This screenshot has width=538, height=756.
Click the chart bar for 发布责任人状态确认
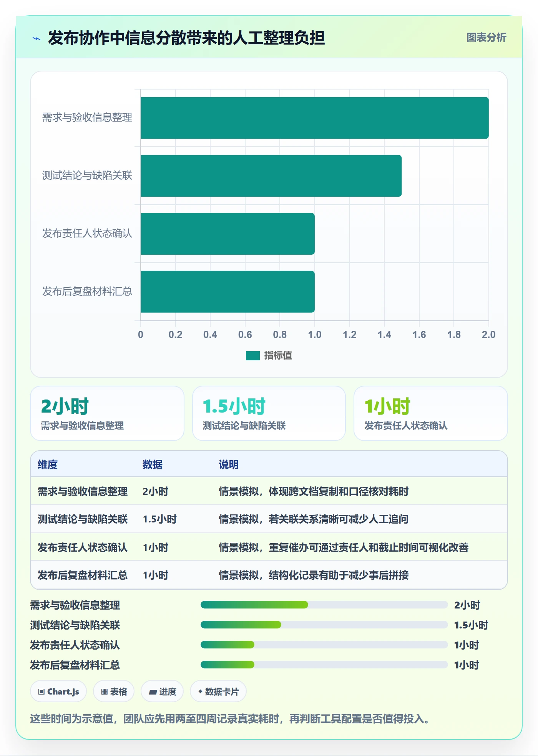point(228,234)
